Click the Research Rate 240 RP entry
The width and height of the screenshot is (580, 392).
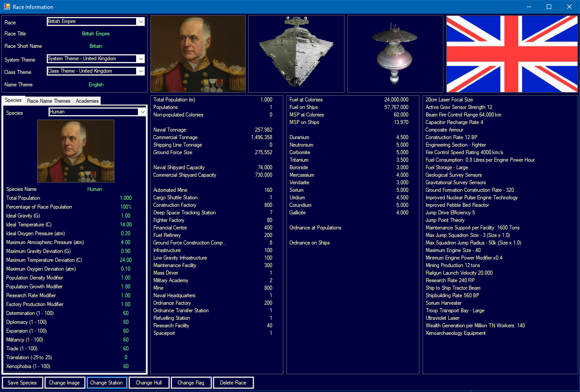[x=450, y=280]
